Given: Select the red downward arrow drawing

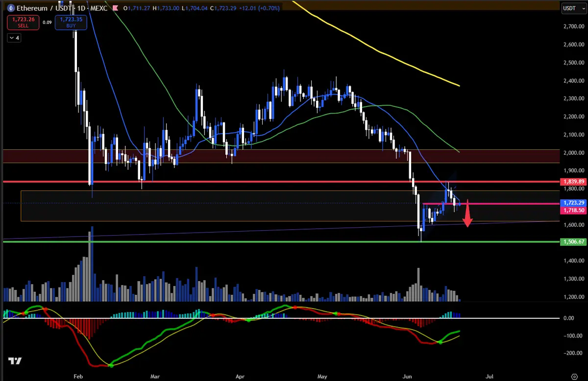Looking at the screenshot, I should coord(468,214).
